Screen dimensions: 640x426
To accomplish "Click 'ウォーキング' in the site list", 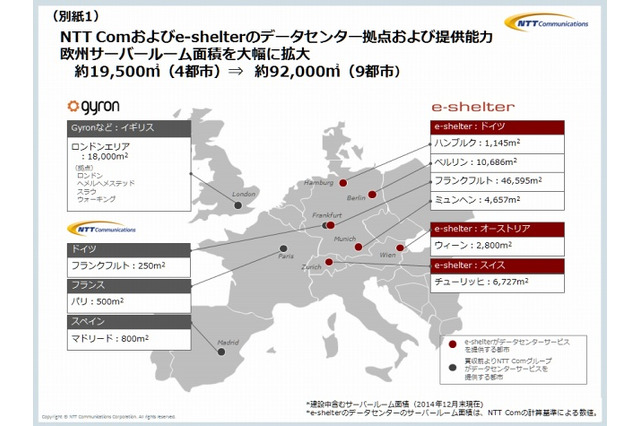I will coord(96,199).
